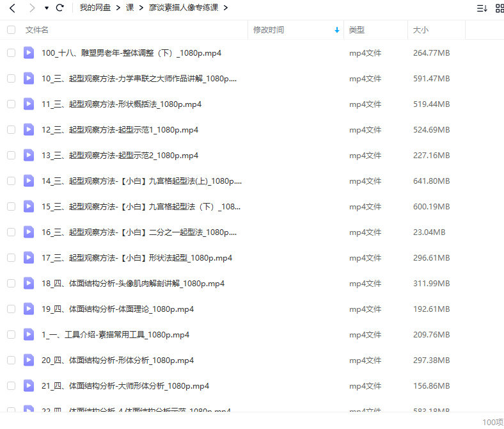Check the box for 11_三 形状概括法 file
Screen dimensions: 504x429
click(x=11, y=104)
